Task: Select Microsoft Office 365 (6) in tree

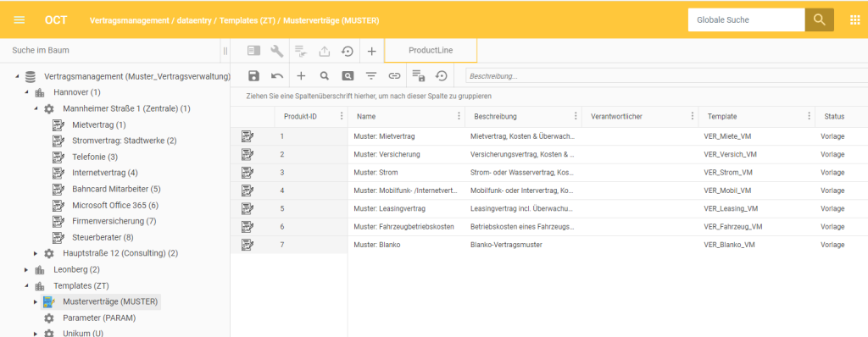Action: coord(115,205)
